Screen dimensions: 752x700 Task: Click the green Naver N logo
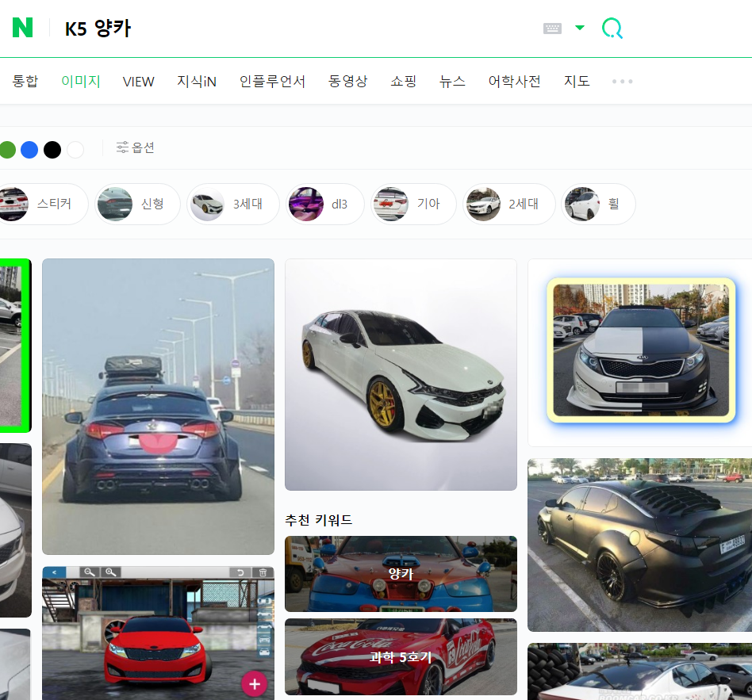tap(22, 27)
